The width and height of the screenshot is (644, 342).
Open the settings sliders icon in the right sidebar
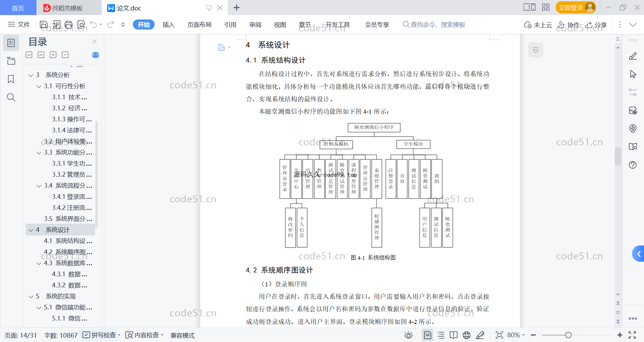633,92
